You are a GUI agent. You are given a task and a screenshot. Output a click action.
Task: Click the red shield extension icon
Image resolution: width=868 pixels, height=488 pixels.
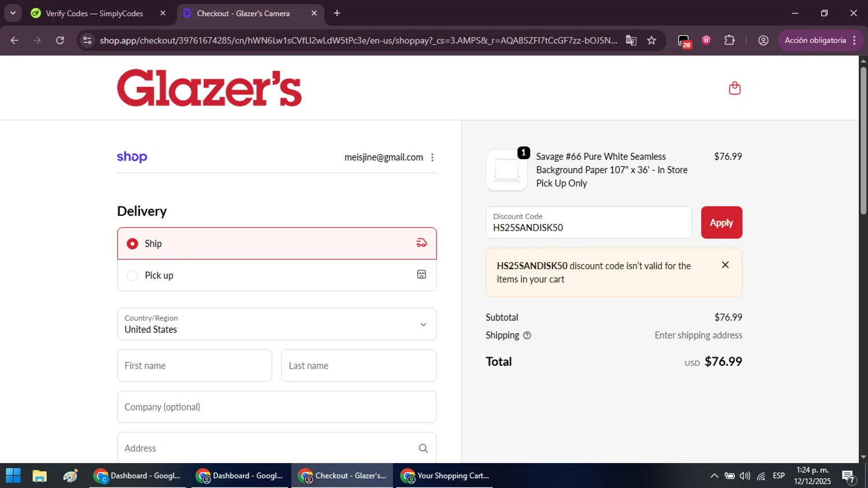point(706,41)
